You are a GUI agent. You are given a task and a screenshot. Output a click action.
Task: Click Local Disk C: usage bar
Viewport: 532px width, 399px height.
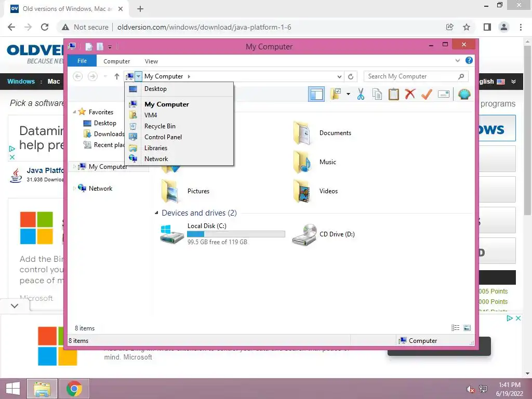236,234
